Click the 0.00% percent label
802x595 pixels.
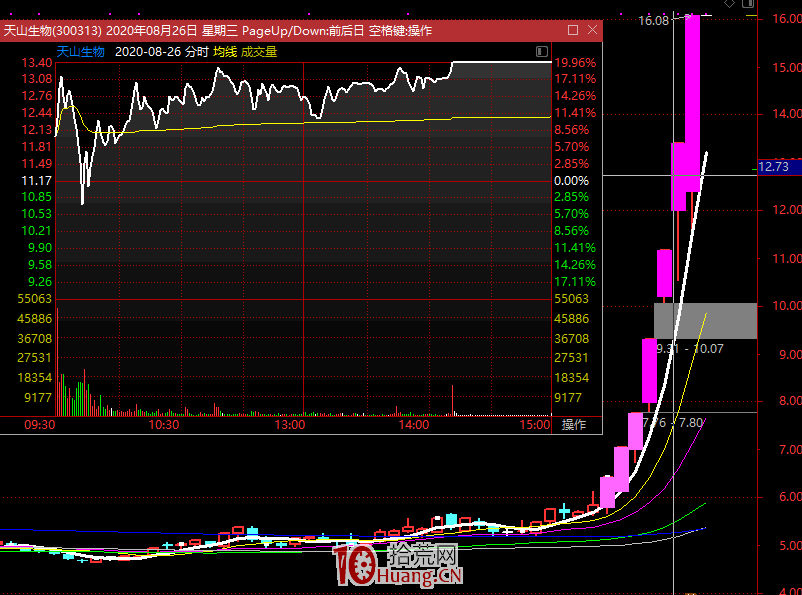[x=572, y=181]
